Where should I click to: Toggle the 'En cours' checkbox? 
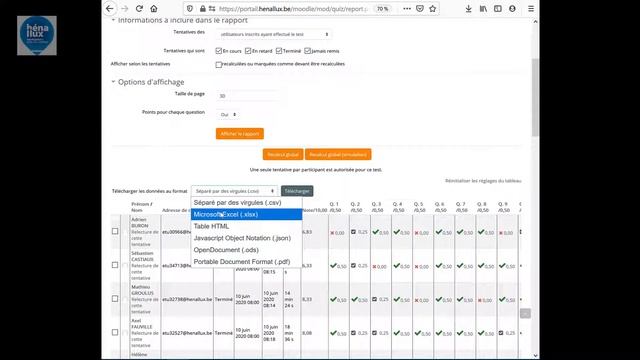[x=219, y=51]
